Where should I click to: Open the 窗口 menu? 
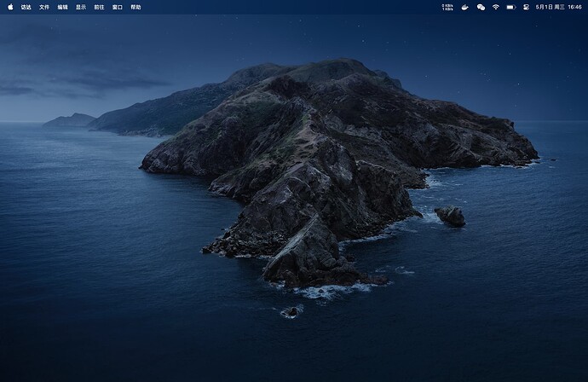click(x=118, y=7)
